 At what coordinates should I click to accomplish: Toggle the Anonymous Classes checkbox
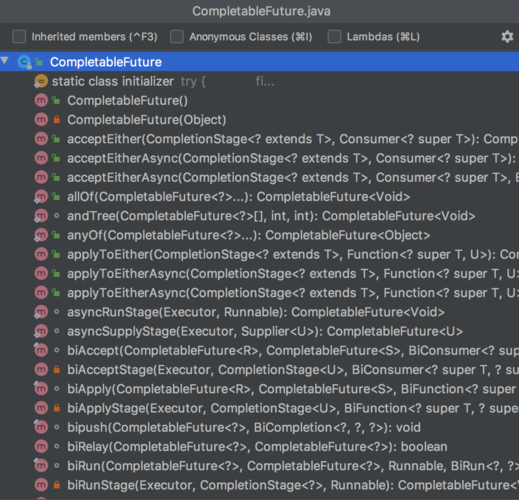pyautogui.click(x=177, y=37)
